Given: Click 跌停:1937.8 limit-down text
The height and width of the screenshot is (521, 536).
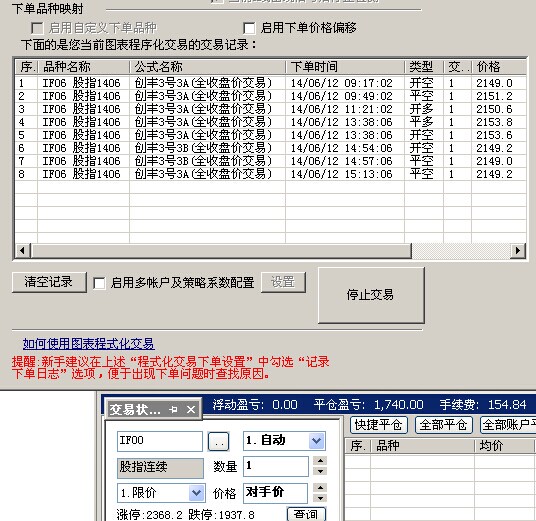Looking at the screenshot, I should 222,515.
